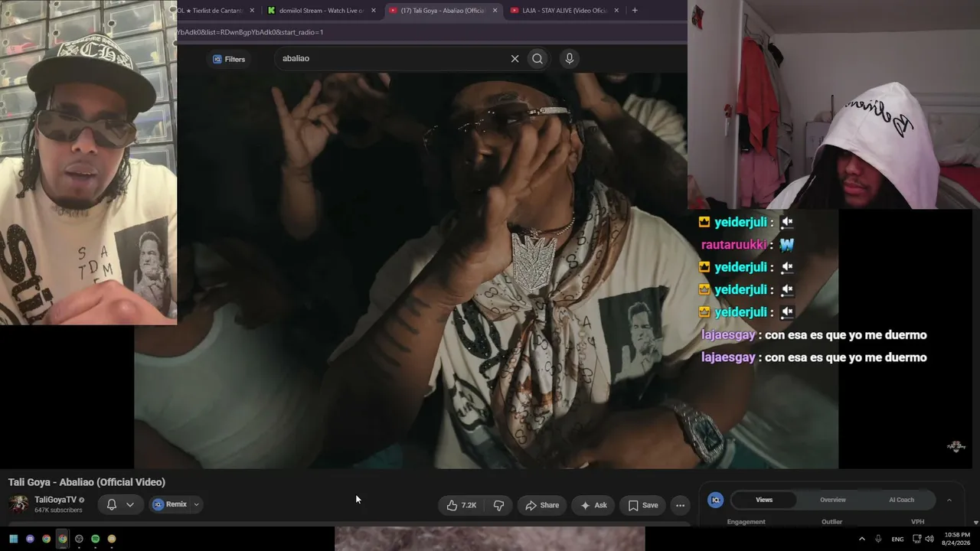Viewport: 980px width, 551px height.
Task: Open the volume control in system tray
Action: pos(929,539)
